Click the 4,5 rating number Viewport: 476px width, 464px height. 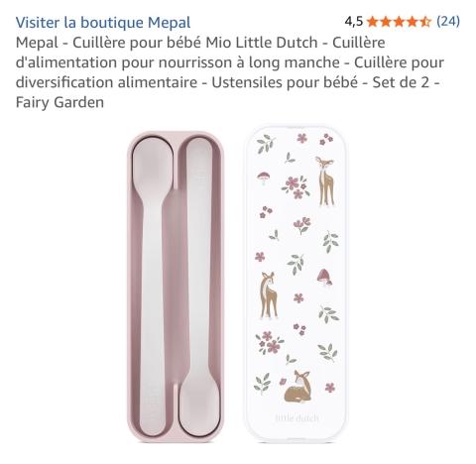pos(353,22)
